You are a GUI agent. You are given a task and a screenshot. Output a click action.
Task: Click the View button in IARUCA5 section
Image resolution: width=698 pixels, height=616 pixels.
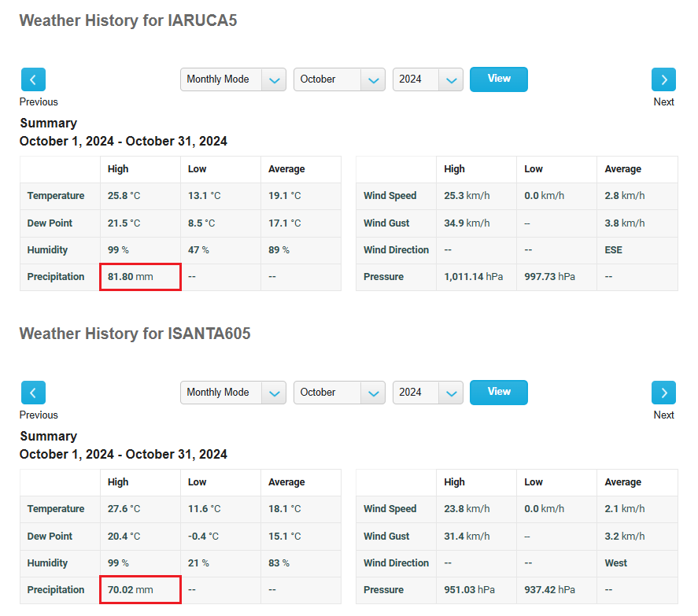pyautogui.click(x=499, y=79)
